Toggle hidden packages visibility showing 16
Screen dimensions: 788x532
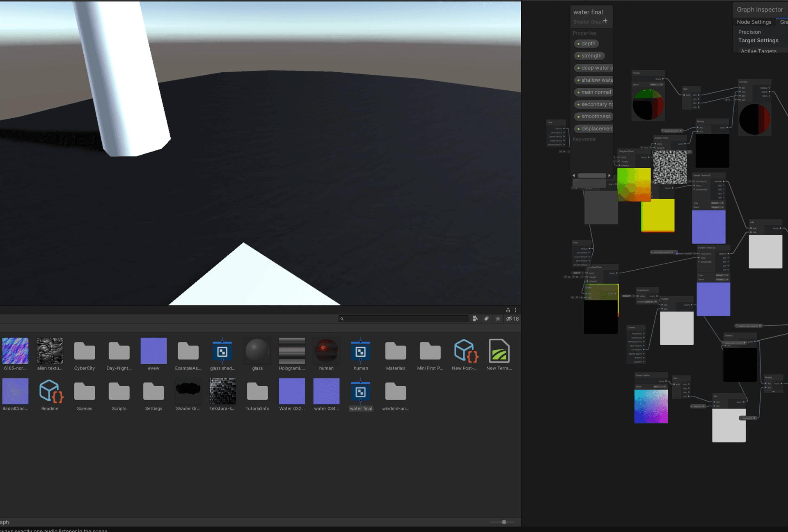(513, 319)
